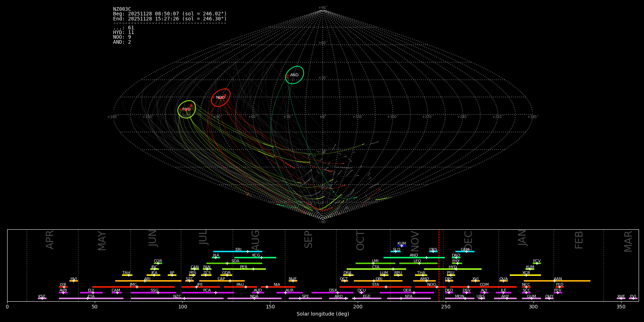Click the DSX shower bar in timeline
This screenshot has height=322, width=644.
coord(332,293)
